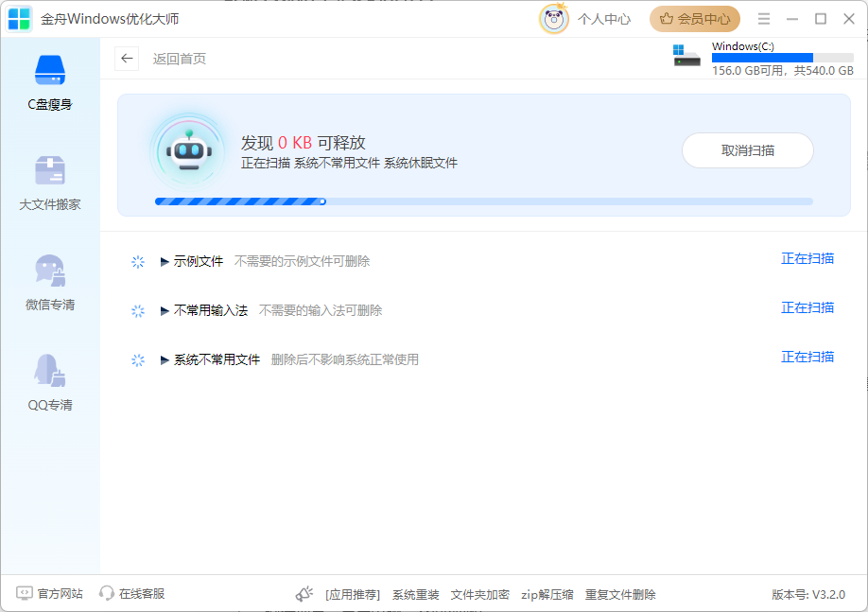Open the zip解压缩 link
This screenshot has height=612, width=868.
pos(547,595)
